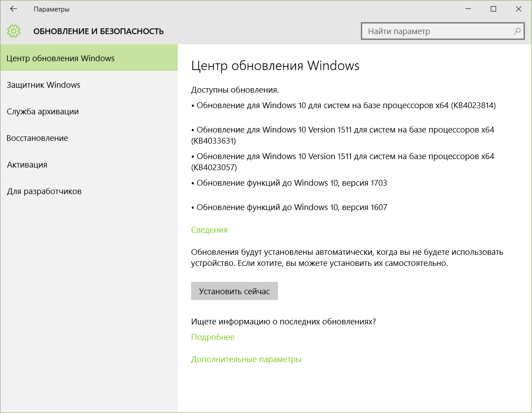This screenshot has width=532, height=413.
Task: Close the Параметры window
Action: 519,9
